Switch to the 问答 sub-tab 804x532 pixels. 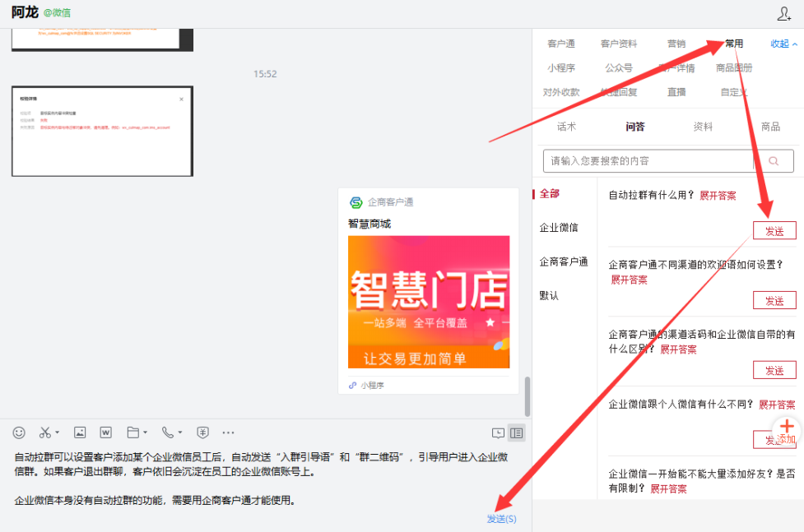(634, 127)
